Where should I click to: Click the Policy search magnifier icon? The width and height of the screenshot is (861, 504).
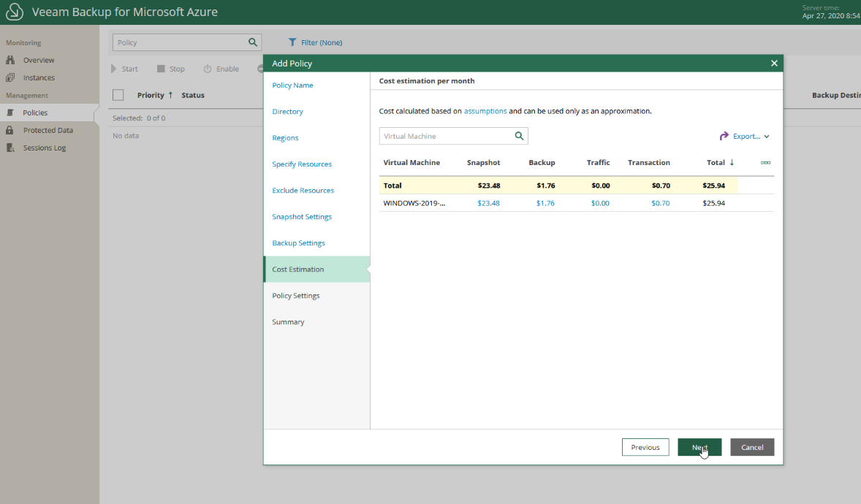(x=253, y=42)
